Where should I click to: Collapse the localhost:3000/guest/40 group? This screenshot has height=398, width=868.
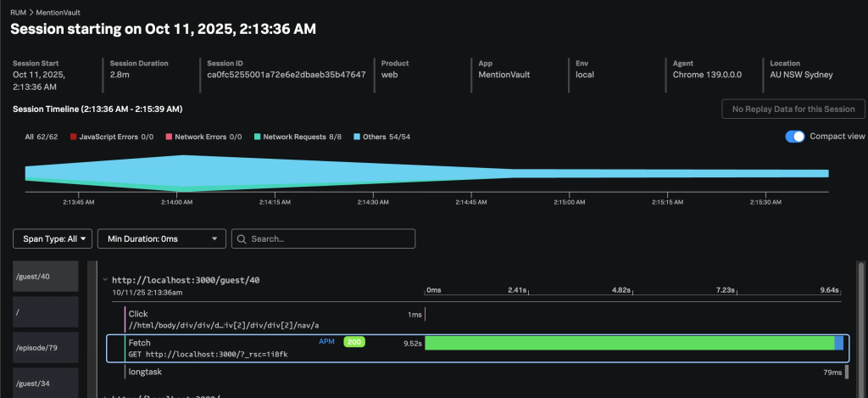pos(105,280)
